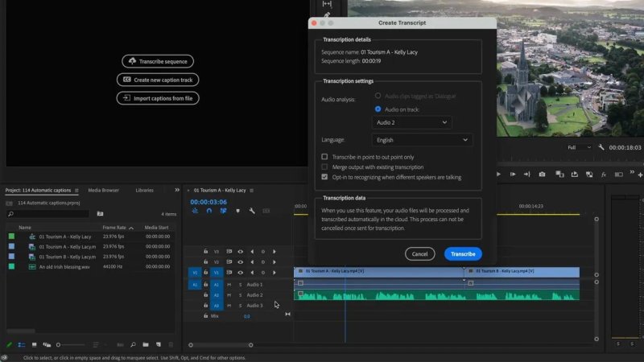The width and height of the screenshot is (644, 362).
Task: Click the New Item icon in Project panel
Action: point(159,345)
